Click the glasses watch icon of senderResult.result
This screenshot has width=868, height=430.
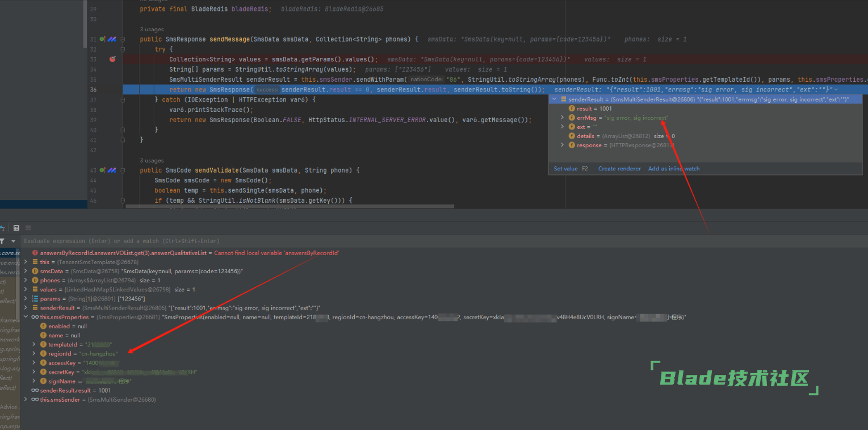35,390
